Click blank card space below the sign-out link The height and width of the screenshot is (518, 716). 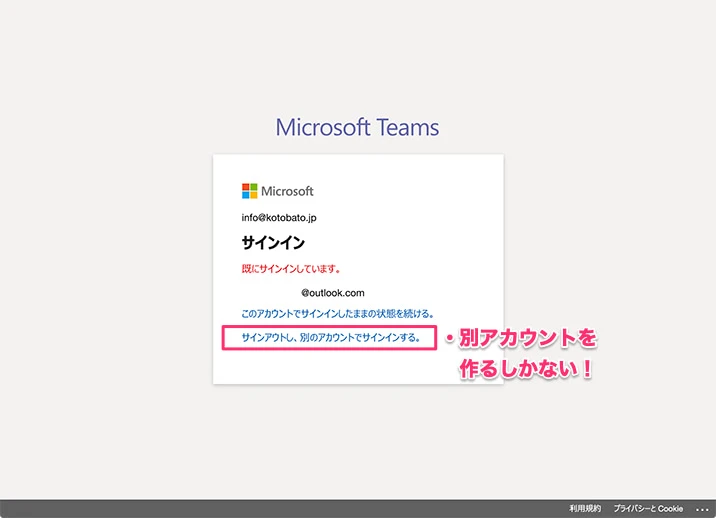[357, 366]
